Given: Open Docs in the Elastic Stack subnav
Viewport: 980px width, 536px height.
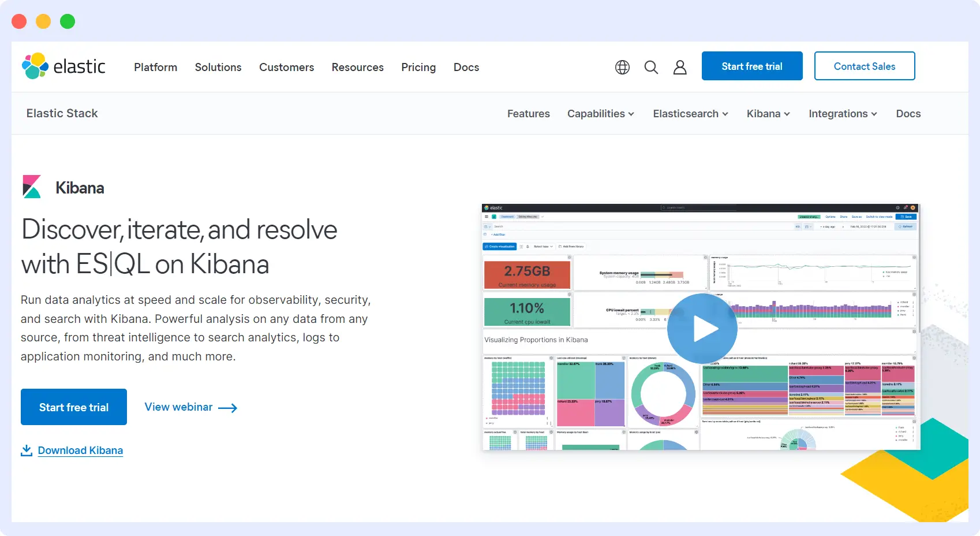Looking at the screenshot, I should tap(908, 114).
